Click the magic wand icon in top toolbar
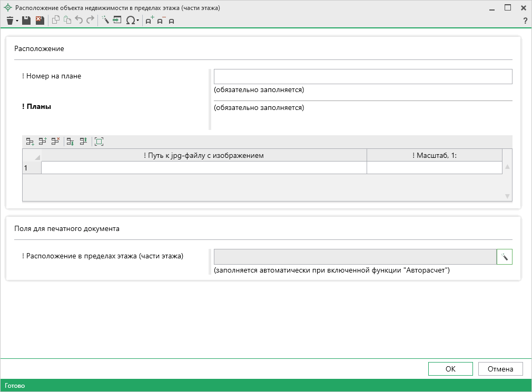This screenshot has height=392, width=532. 105,21
